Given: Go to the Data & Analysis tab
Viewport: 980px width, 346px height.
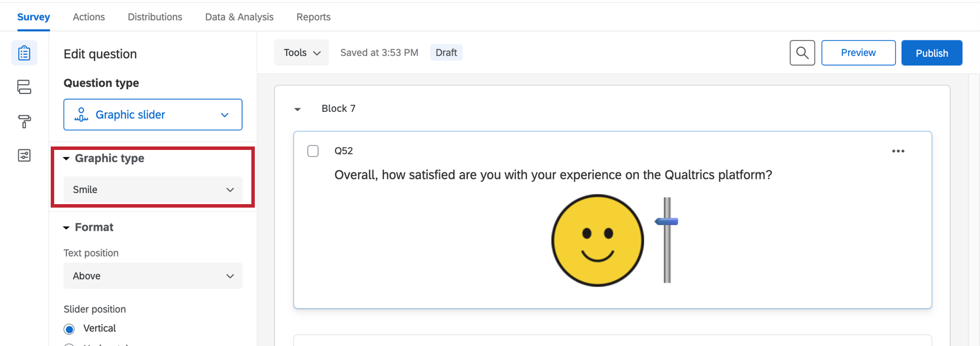Looking at the screenshot, I should [239, 17].
